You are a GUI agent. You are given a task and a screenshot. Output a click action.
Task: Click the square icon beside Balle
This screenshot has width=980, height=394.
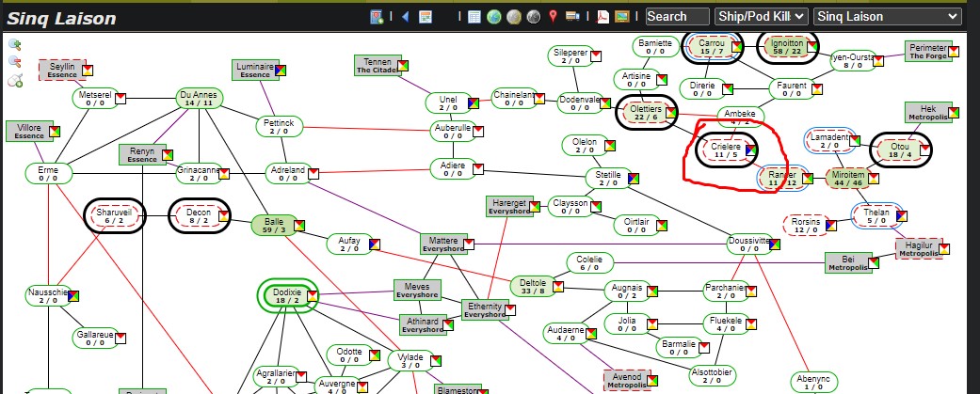pos(299,225)
